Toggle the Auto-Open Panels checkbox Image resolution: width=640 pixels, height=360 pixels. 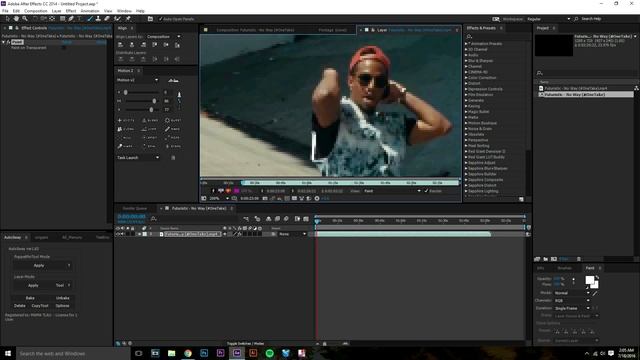(x=160, y=19)
